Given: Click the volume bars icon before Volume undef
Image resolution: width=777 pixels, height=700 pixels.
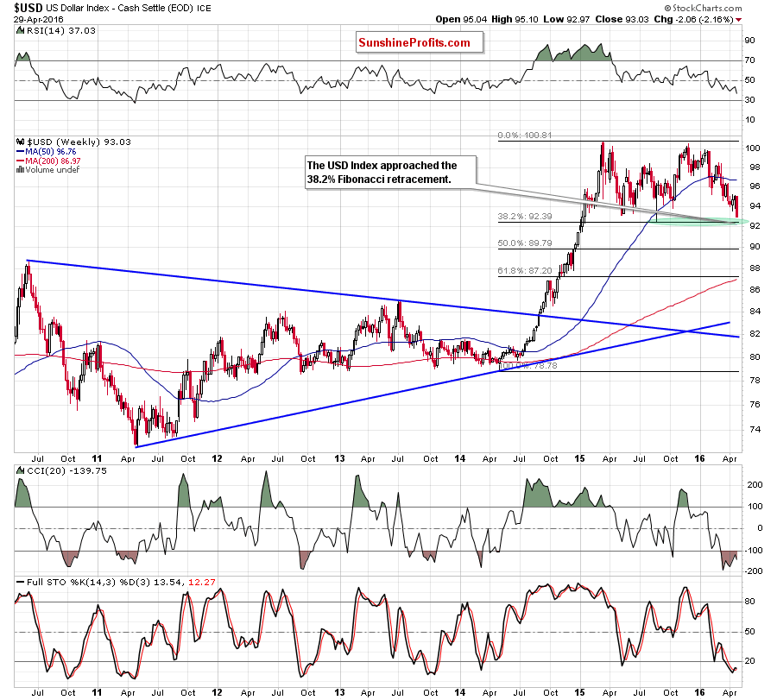Looking at the screenshot, I should pos(21,169).
